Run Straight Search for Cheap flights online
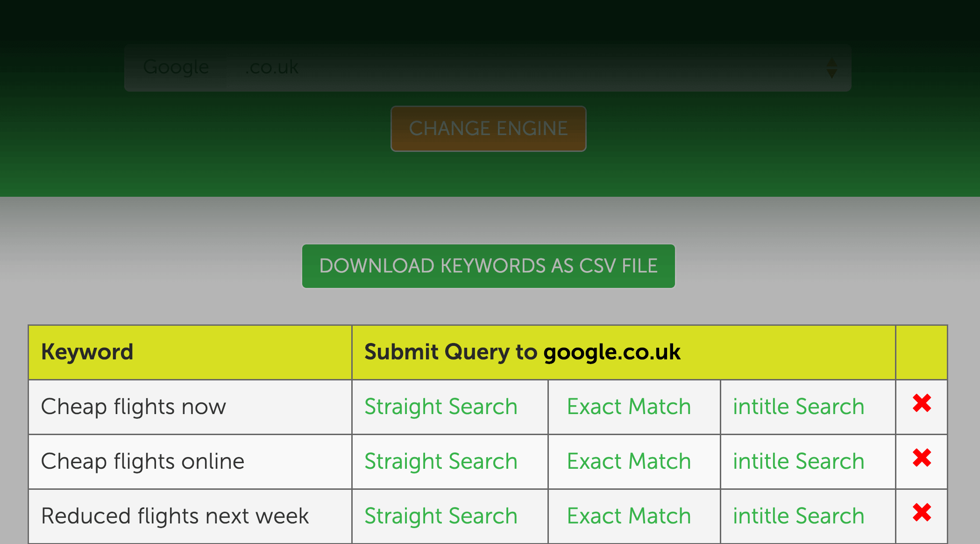This screenshot has width=980, height=544. pos(441,461)
